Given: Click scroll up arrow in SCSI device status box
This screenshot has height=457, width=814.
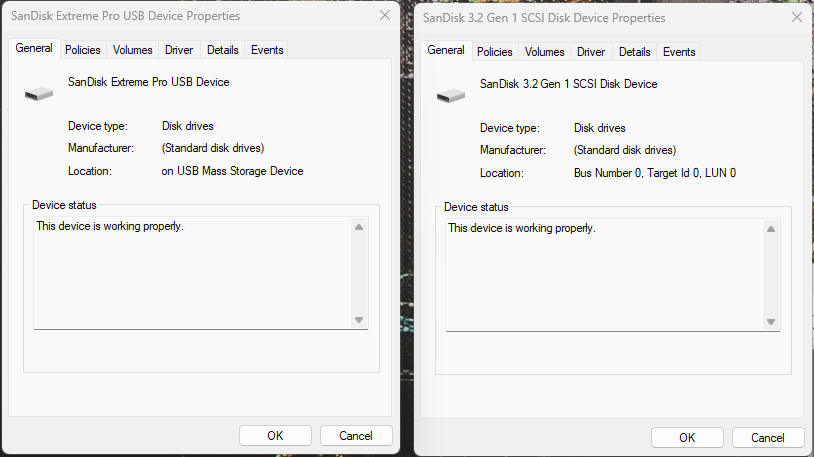Looking at the screenshot, I should [x=771, y=229].
